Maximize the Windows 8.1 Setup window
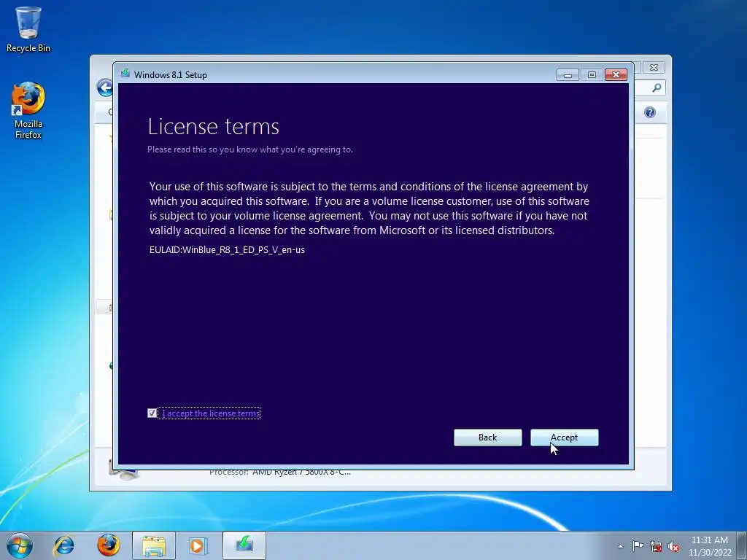 pos(592,75)
